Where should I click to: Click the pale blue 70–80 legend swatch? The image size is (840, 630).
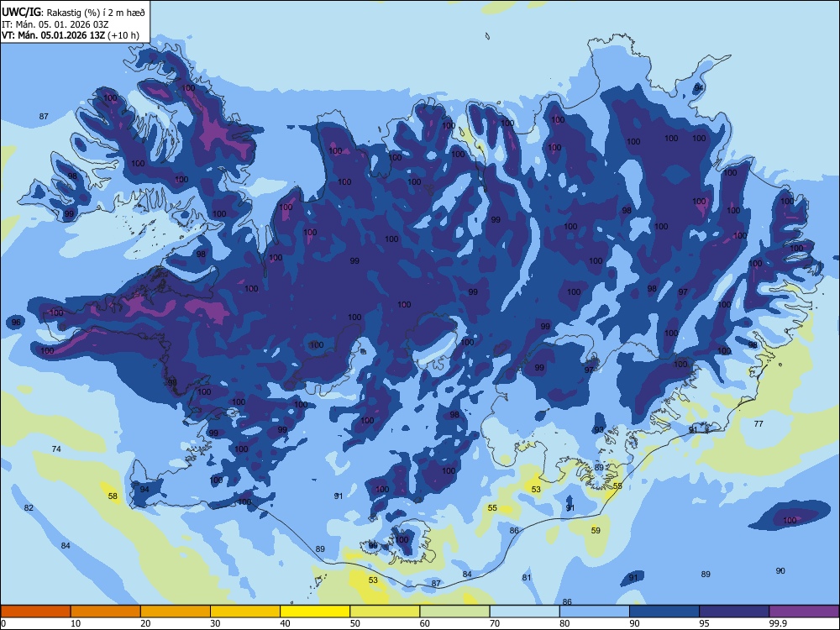[x=524, y=612]
